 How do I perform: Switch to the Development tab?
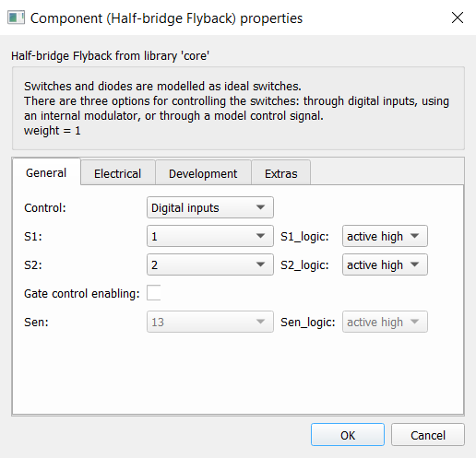tap(203, 173)
